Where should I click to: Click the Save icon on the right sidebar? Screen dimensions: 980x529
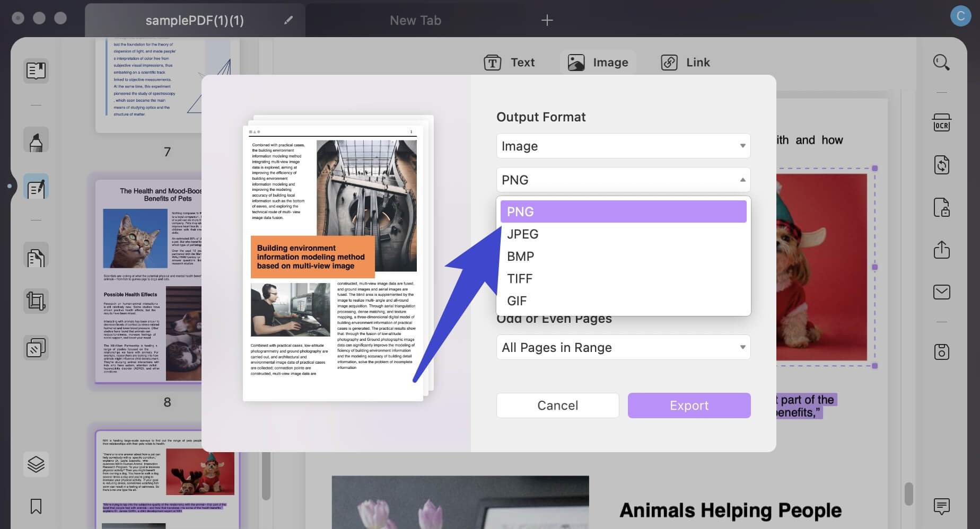click(942, 351)
